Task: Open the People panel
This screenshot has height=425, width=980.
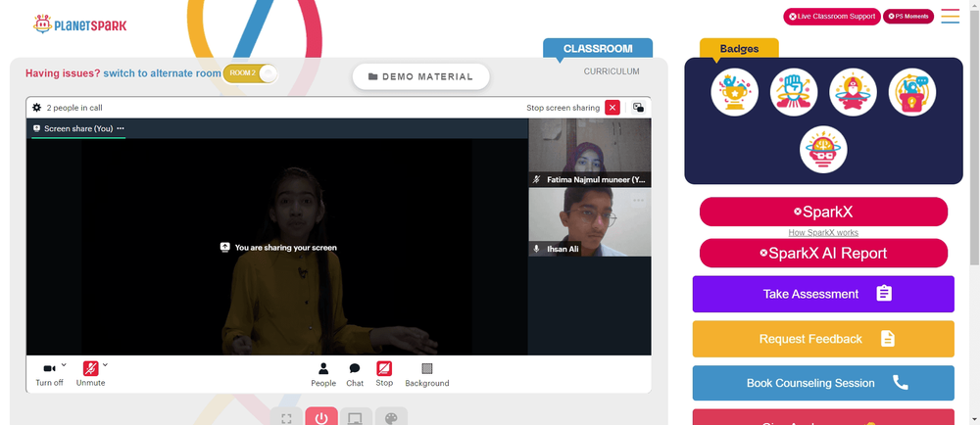Action: pyautogui.click(x=323, y=374)
